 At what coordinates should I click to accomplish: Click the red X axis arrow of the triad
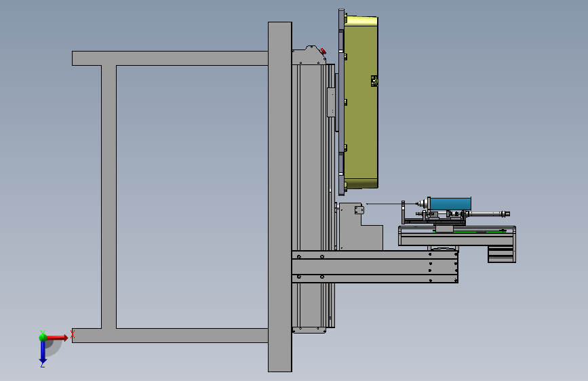(x=57, y=338)
